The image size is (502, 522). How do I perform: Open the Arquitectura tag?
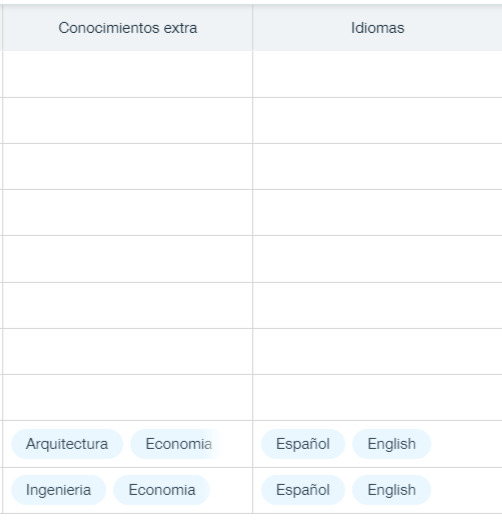point(67,444)
